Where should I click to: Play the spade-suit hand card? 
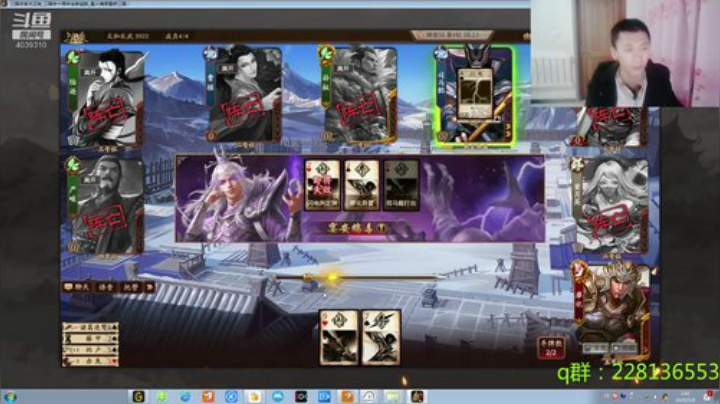click(x=381, y=338)
